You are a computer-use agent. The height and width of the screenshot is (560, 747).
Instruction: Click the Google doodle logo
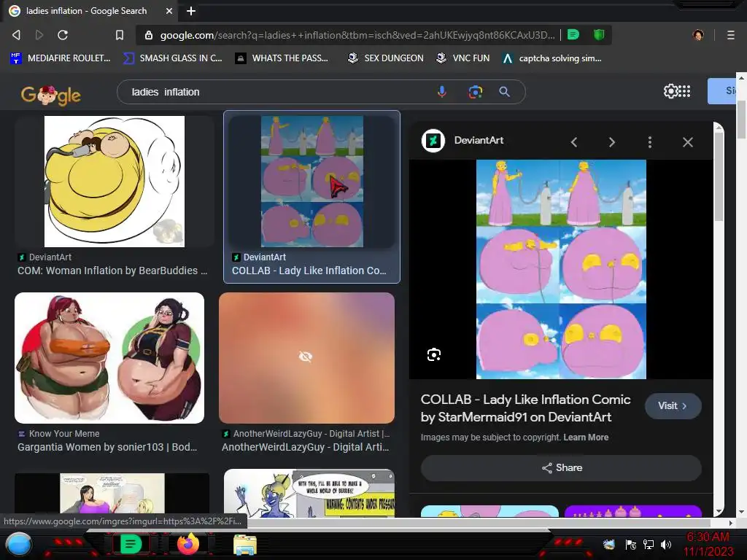(x=51, y=96)
